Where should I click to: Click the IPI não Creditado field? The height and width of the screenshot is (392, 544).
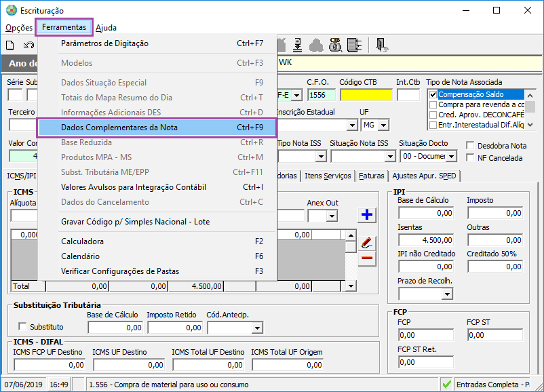click(426, 267)
